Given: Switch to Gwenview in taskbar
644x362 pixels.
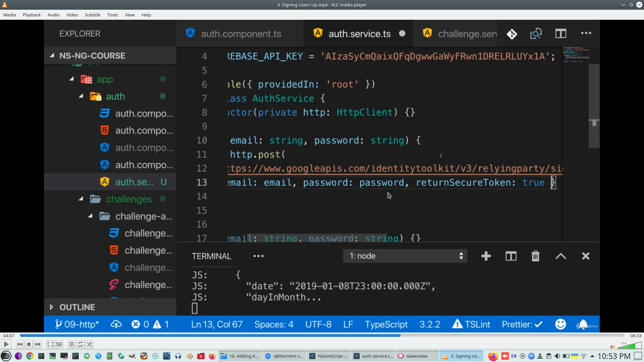Looking at the screenshot, I should point(417,356).
